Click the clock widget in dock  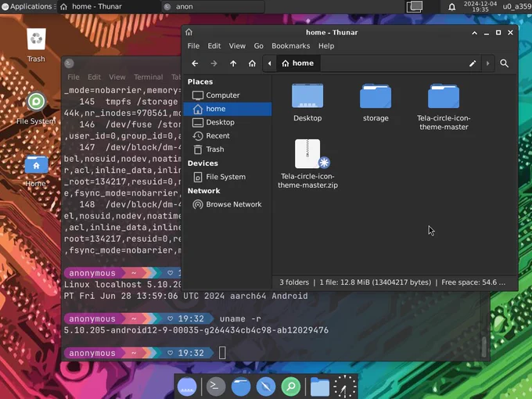click(345, 386)
